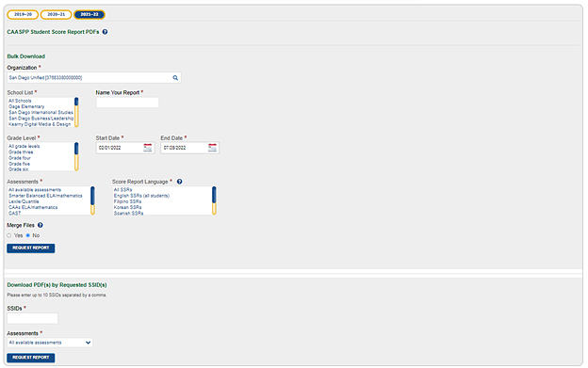
Task: Open the End Date calendar picker
Action: 213,148
